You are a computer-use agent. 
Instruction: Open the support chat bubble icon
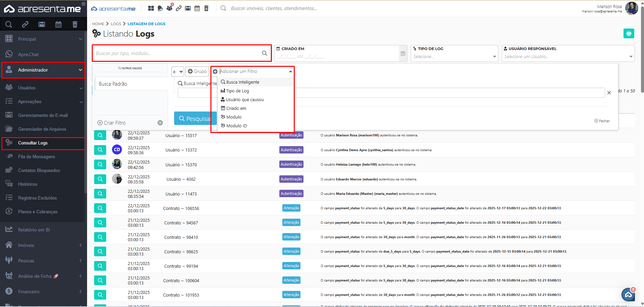coord(628,295)
